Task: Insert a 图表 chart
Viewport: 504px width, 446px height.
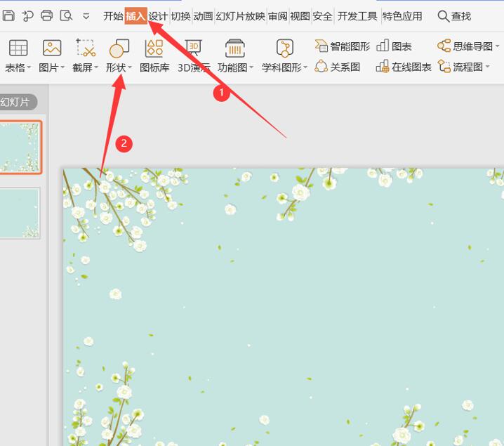Action: pyautogui.click(x=394, y=46)
